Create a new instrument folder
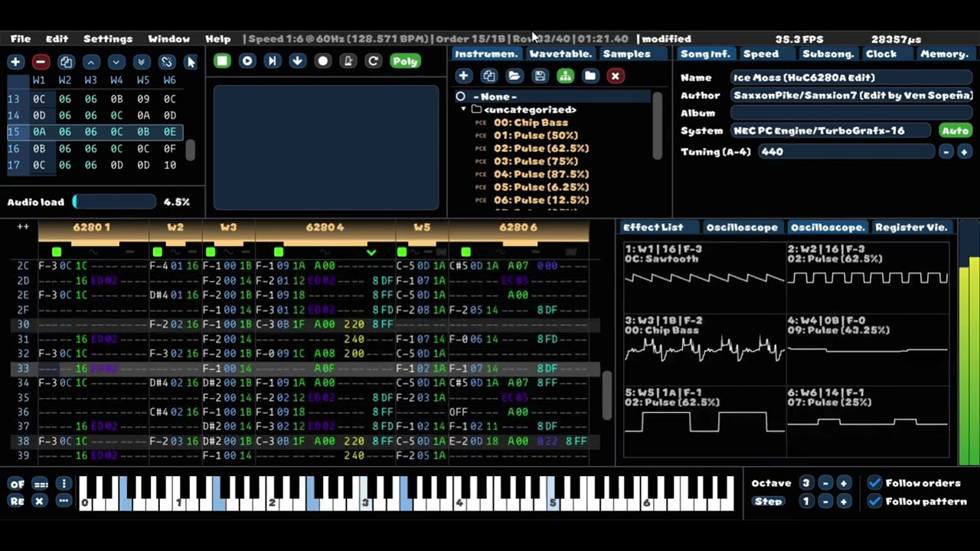This screenshot has height=551, width=980. click(590, 76)
